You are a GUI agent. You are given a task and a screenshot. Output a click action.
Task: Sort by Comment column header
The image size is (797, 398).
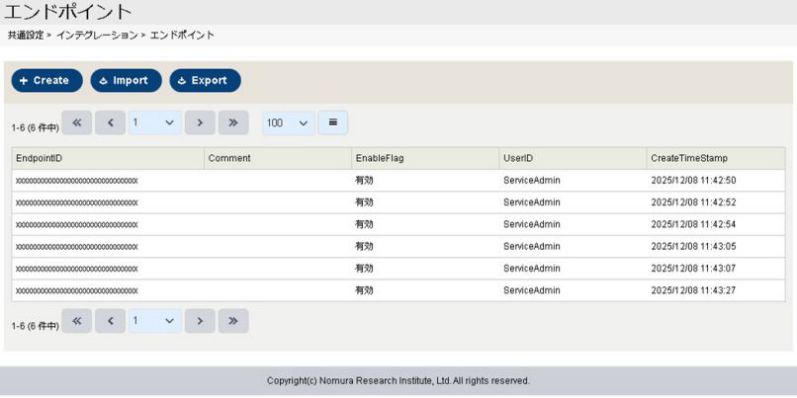pyautogui.click(x=278, y=159)
